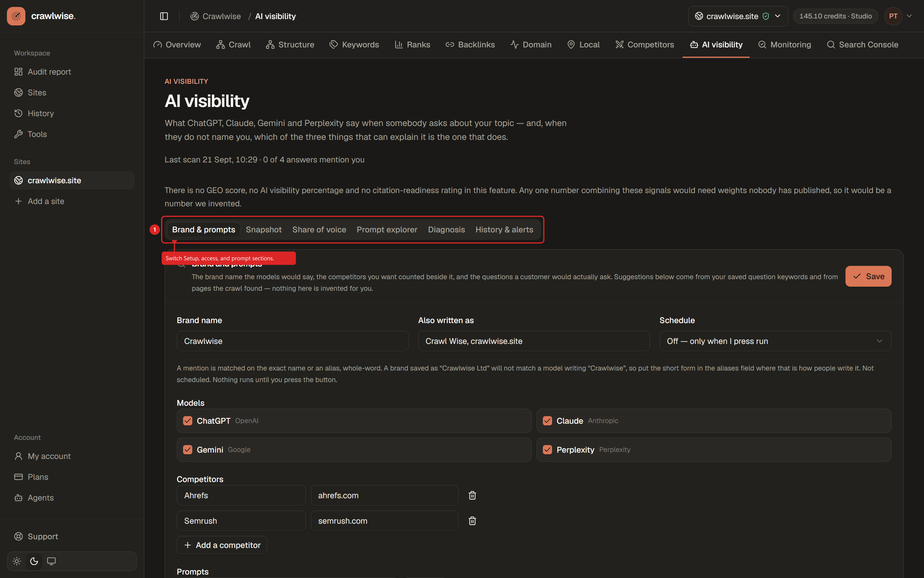Open the Structure tab
This screenshot has width=924, height=578.
[290, 45]
